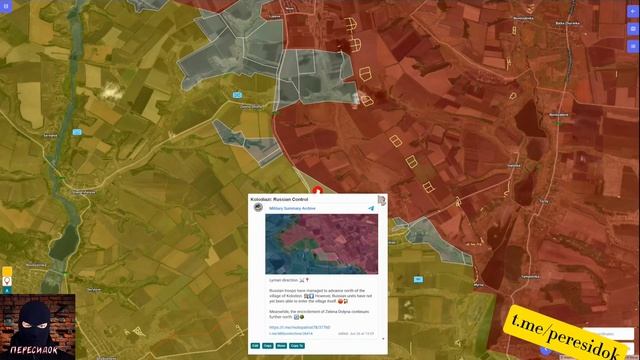
Task: Click the Move button in popup
Action: tap(281, 346)
